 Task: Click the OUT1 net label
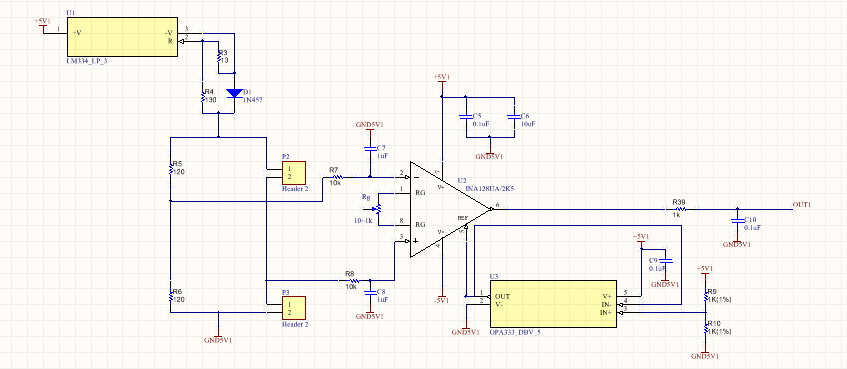point(802,205)
